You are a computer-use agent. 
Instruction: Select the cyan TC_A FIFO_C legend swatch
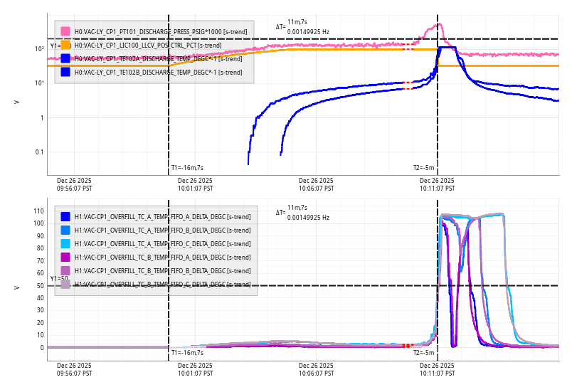pos(65,244)
